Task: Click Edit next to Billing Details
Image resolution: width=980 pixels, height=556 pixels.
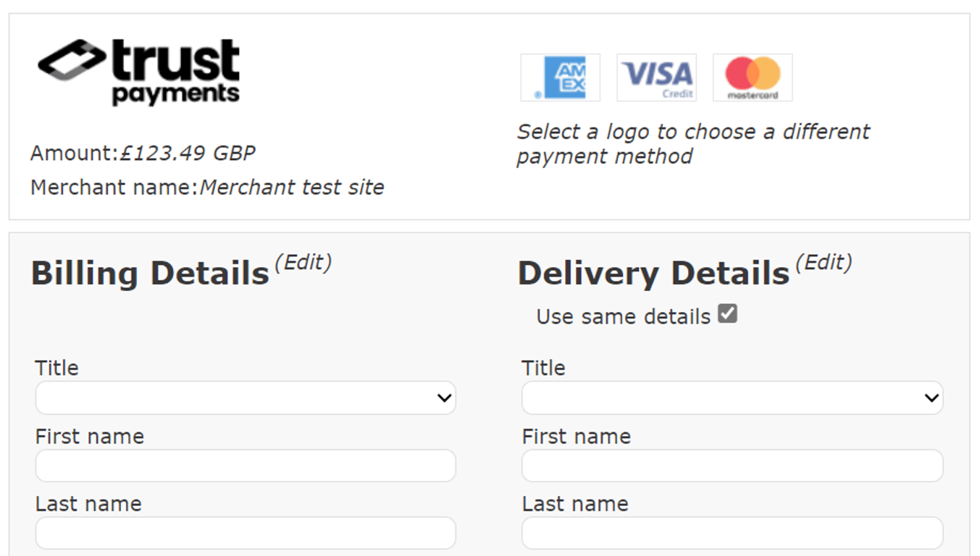Action: pyautogui.click(x=303, y=263)
